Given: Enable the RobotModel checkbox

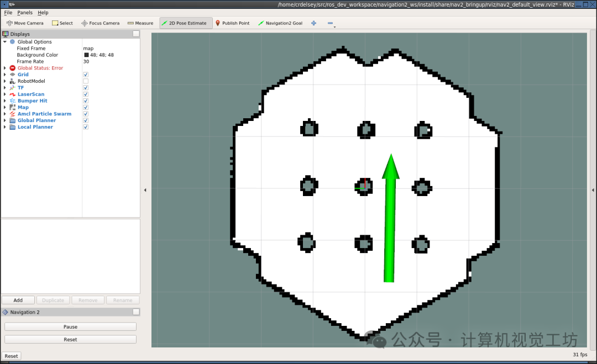Looking at the screenshot, I should tap(86, 81).
